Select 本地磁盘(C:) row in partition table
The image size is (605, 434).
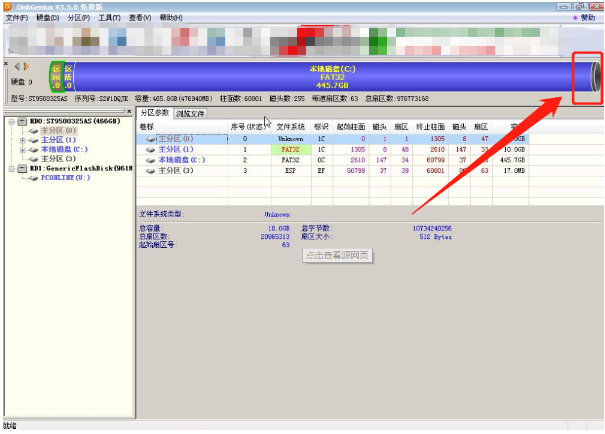click(333, 160)
